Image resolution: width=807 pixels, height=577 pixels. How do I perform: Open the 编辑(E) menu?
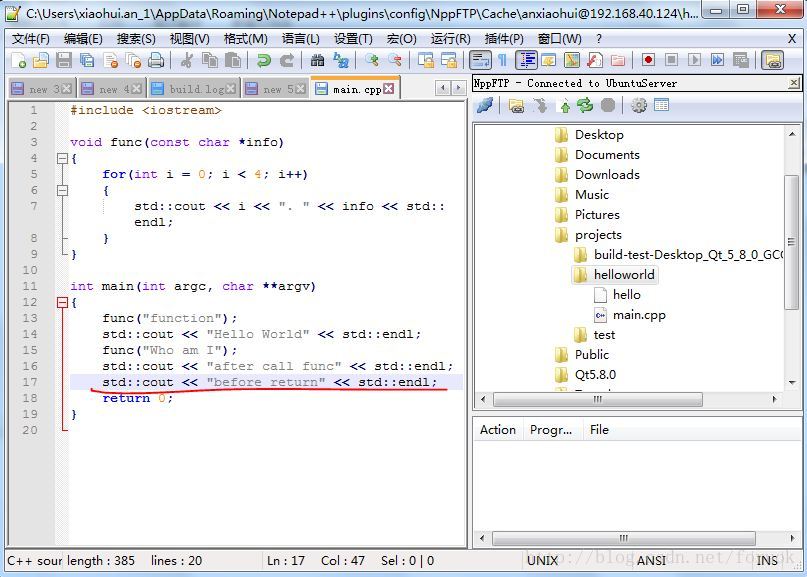(x=83, y=38)
